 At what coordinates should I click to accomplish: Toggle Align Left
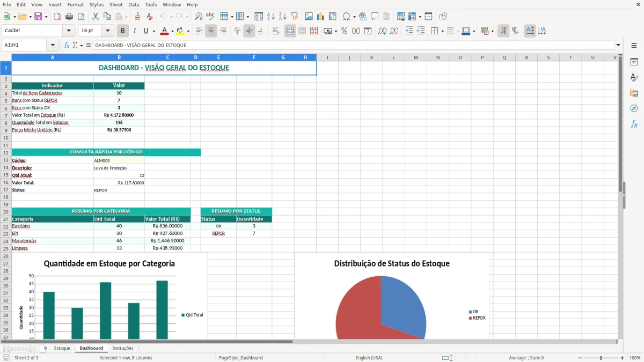199,31
